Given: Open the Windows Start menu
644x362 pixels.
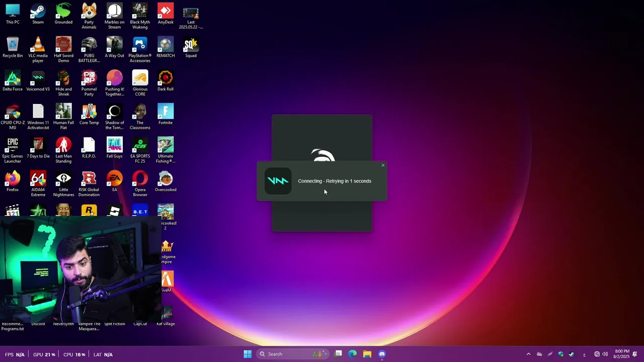Looking at the screenshot, I should coord(248,354).
